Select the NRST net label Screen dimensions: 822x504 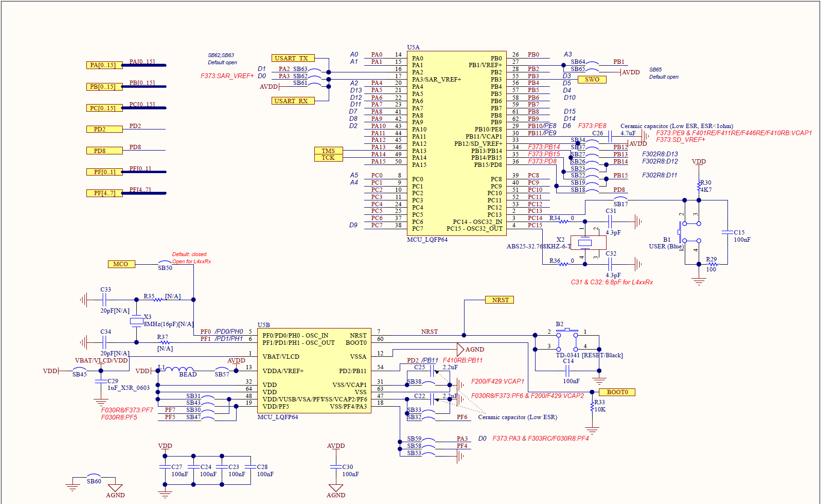[x=499, y=299]
